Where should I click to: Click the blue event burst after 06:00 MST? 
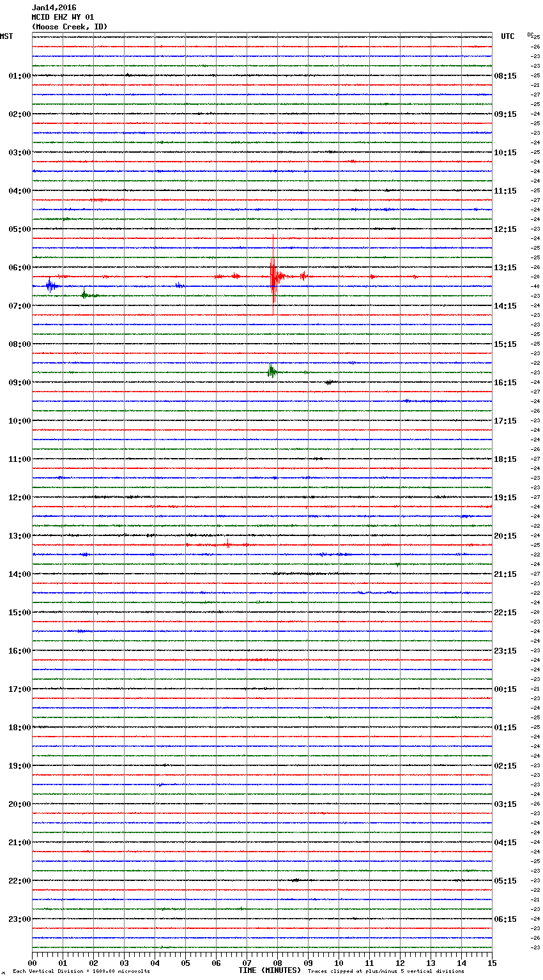52,286
